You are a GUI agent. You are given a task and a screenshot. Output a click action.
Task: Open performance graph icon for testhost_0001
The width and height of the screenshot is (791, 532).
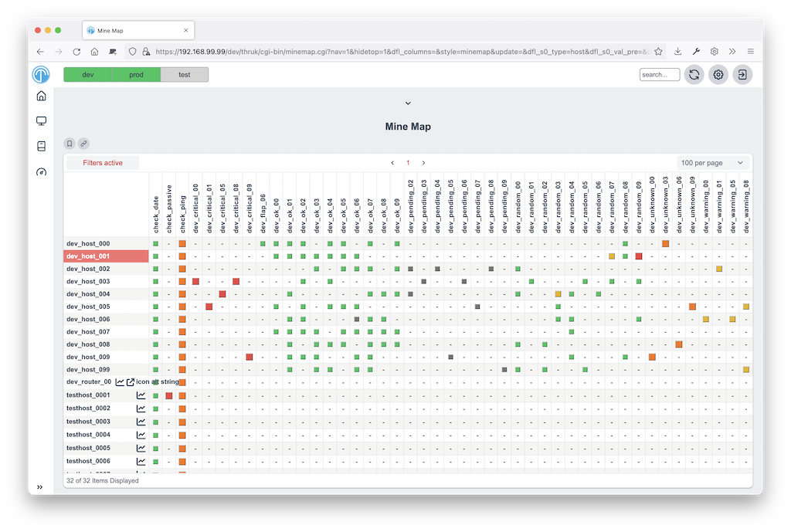tap(141, 395)
